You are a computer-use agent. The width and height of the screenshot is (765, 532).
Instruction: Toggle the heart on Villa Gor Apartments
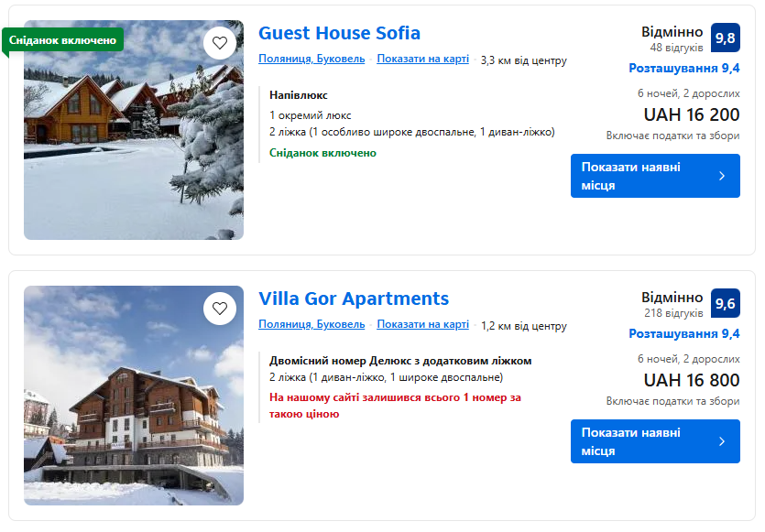click(x=220, y=309)
